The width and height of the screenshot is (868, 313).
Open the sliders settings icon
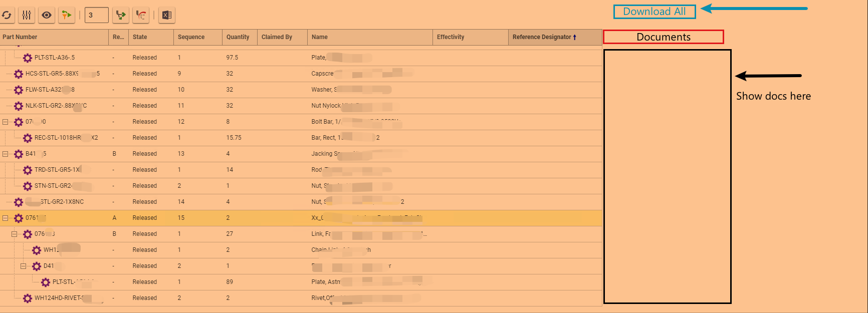pos(27,15)
